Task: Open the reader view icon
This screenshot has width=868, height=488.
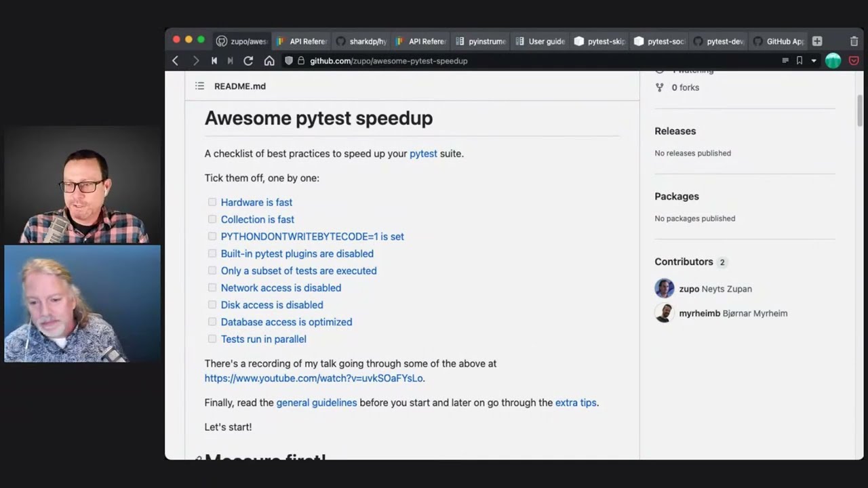Action: click(x=785, y=61)
